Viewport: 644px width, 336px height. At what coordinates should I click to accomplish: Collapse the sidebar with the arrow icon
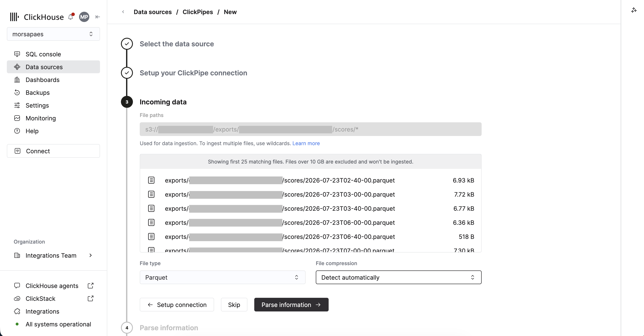(98, 17)
